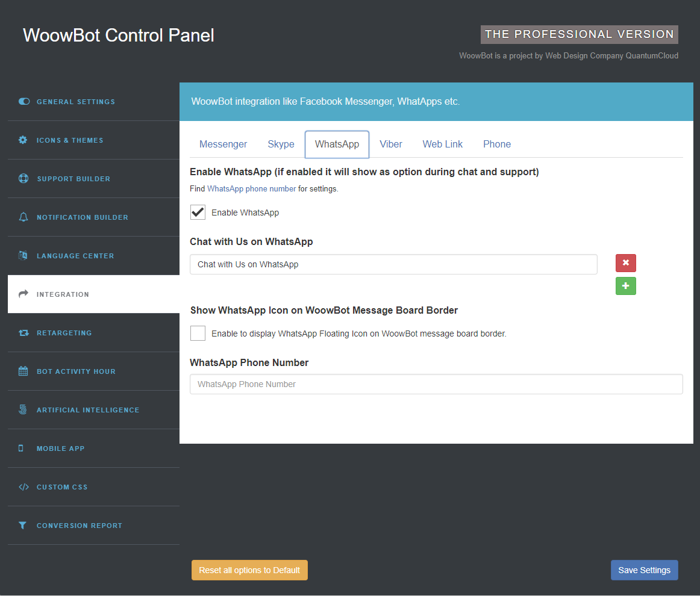Image resolution: width=700 pixels, height=596 pixels.
Task: Click Reset all options to Default
Action: pyautogui.click(x=249, y=570)
